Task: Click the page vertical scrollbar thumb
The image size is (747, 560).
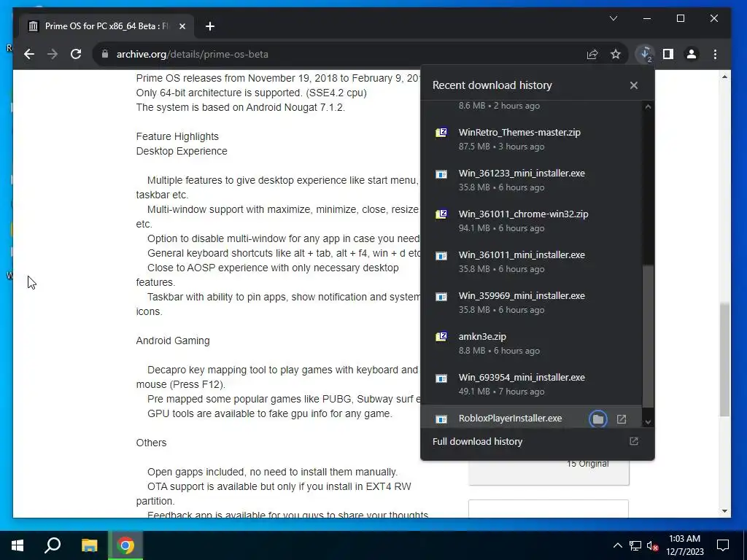Action: pos(724,359)
